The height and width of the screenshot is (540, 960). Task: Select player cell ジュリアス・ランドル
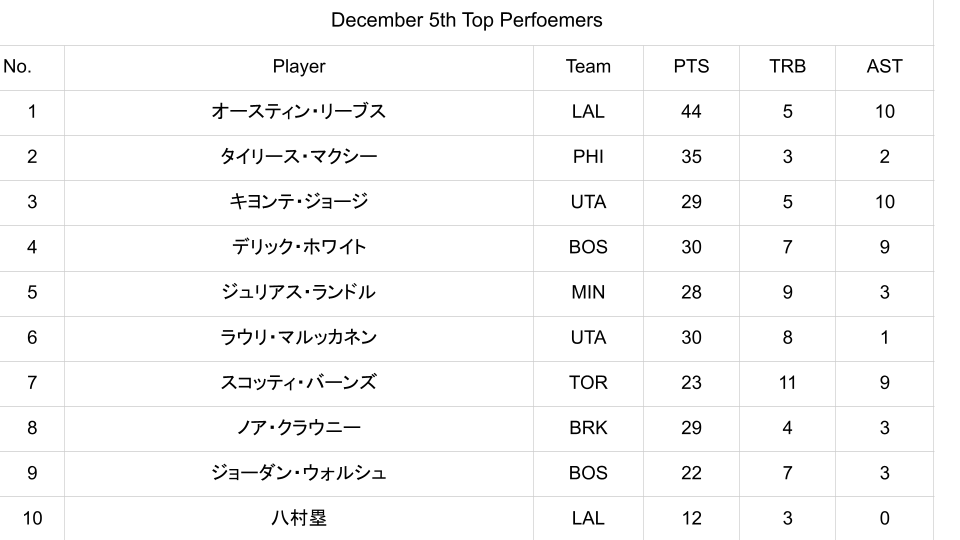pos(298,292)
